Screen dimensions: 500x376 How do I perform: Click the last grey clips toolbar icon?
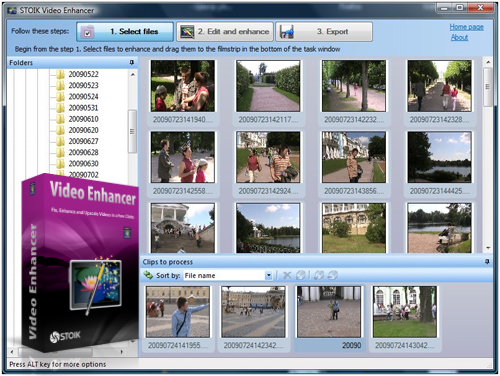tap(333, 275)
